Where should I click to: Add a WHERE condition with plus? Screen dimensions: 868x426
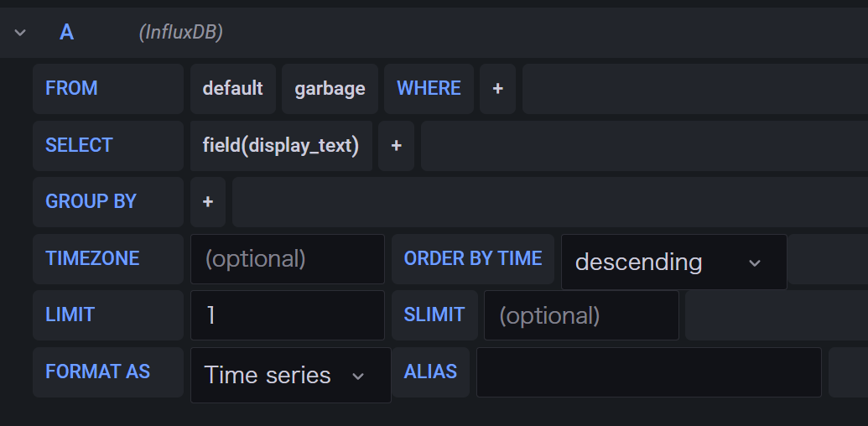pyautogui.click(x=497, y=89)
